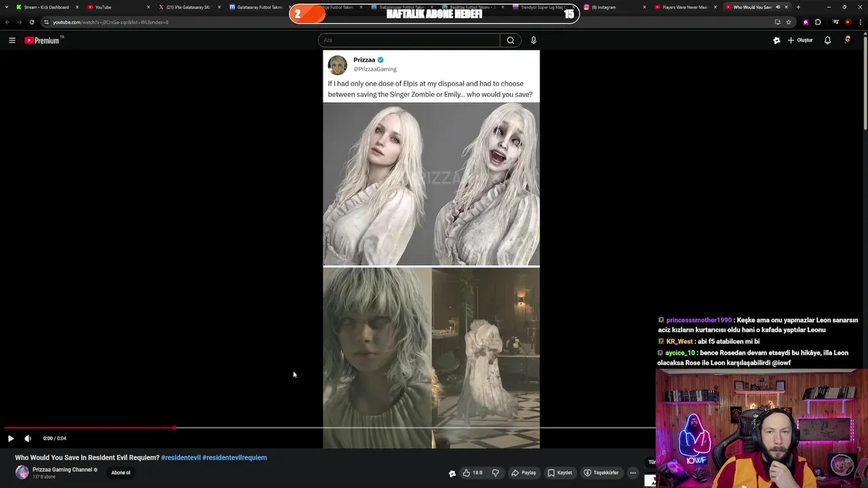Go back in browser history
Screen dimensions: 868x488
click(x=7, y=22)
